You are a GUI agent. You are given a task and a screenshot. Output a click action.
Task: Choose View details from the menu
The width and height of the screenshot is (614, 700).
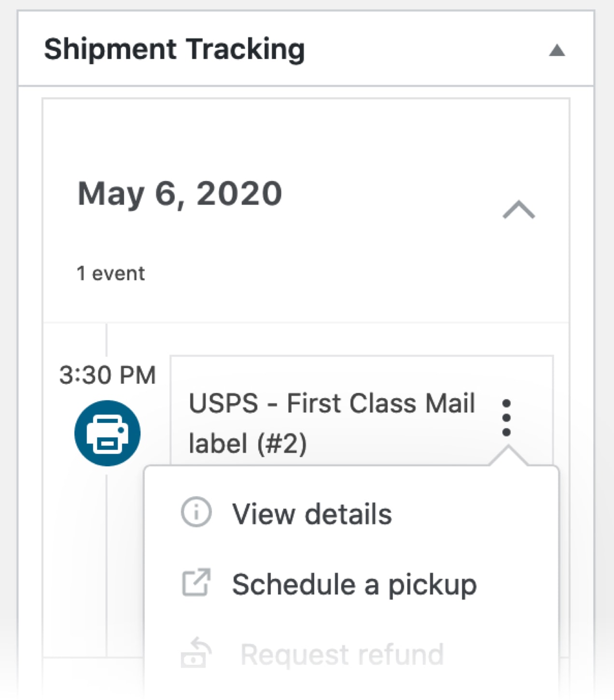point(313,513)
